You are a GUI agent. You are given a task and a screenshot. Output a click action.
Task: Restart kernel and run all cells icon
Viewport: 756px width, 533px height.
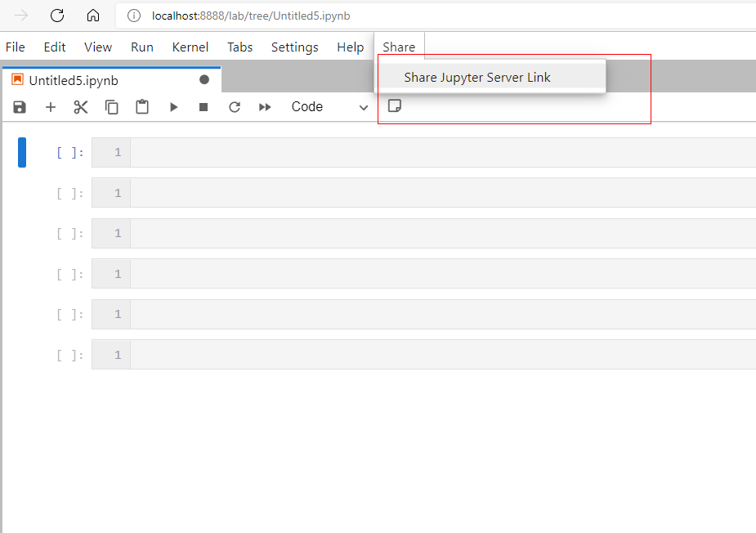[265, 107]
